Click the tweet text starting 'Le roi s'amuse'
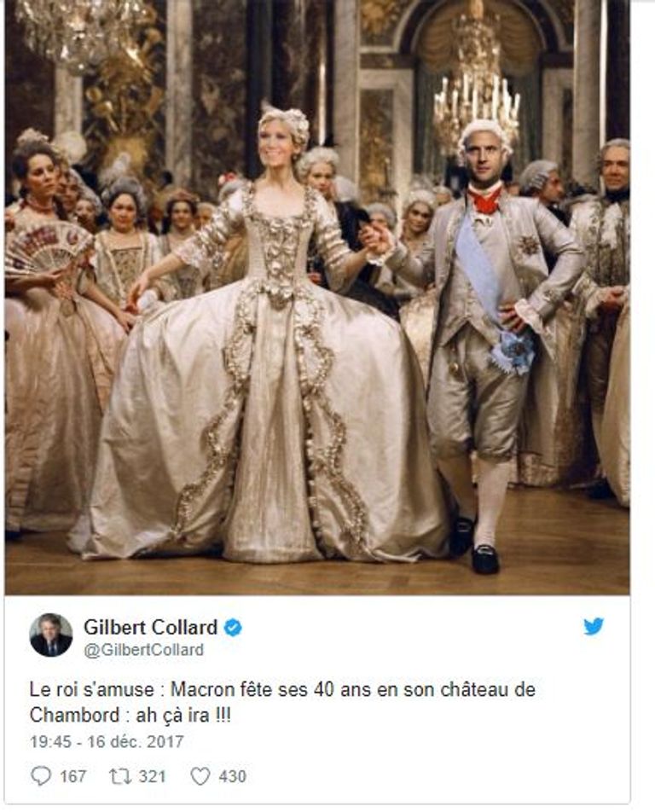 pyautogui.click(x=282, y=703)
